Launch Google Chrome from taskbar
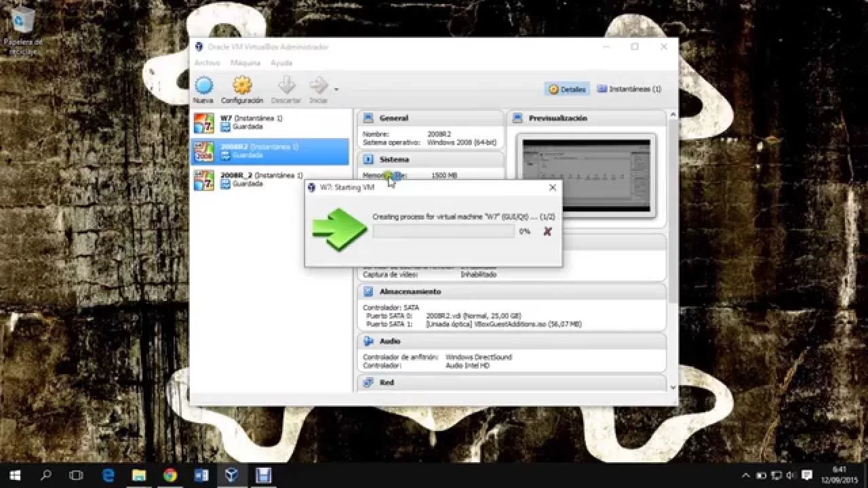Viewport: 868px width, 488px height. (170, 475)
